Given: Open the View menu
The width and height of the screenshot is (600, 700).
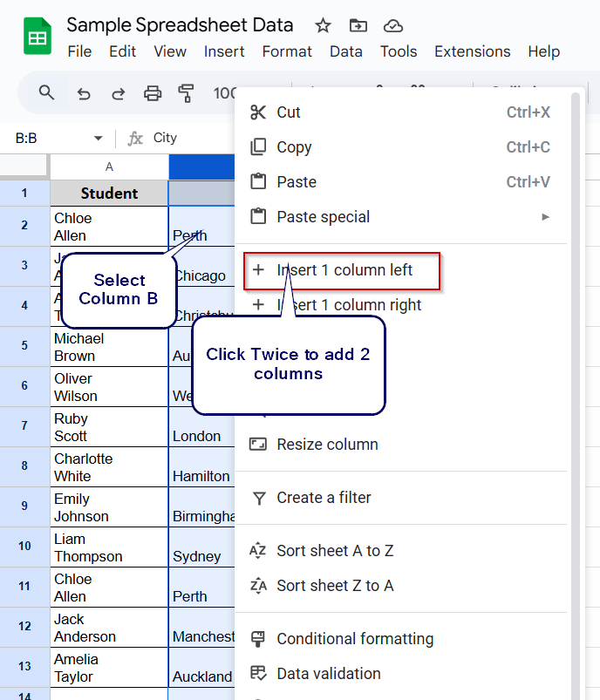Looking at the screenshot, I should [x=170, y=51].
